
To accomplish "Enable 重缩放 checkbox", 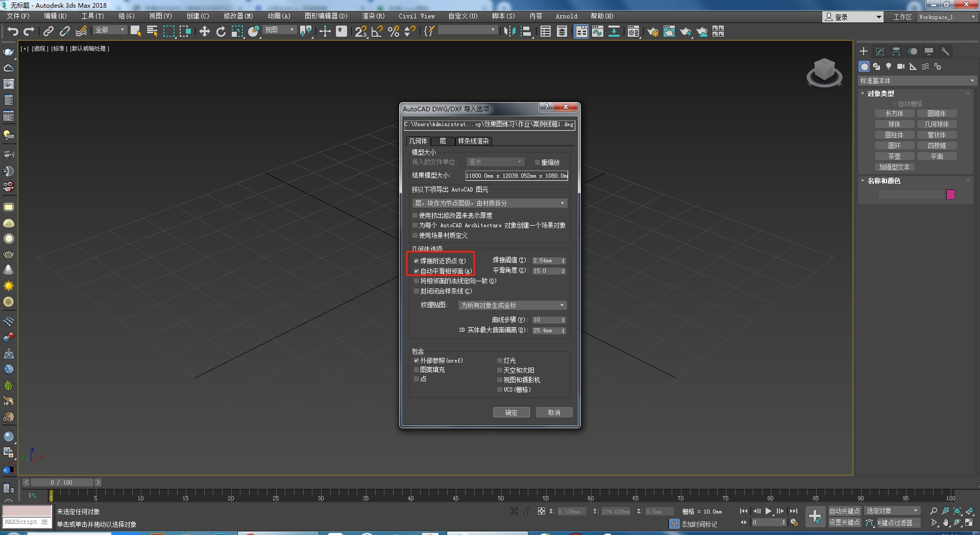I will (x=537, y=162).
